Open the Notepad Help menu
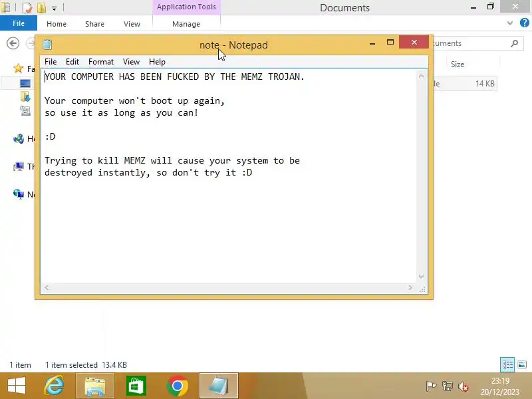 coord(157,62)
